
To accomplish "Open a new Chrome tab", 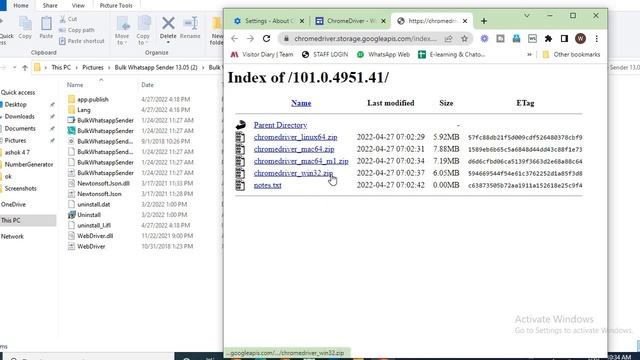I will click(x=484, y=21).
